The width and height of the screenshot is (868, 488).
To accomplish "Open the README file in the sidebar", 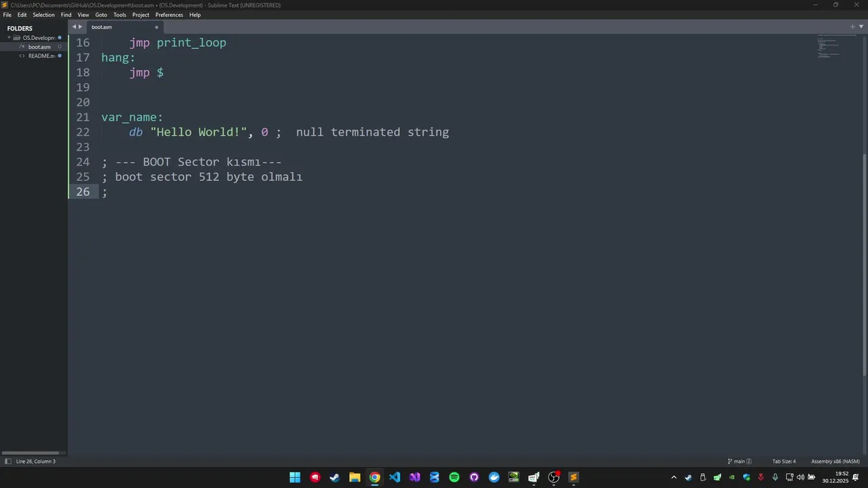I will (41, 56).
